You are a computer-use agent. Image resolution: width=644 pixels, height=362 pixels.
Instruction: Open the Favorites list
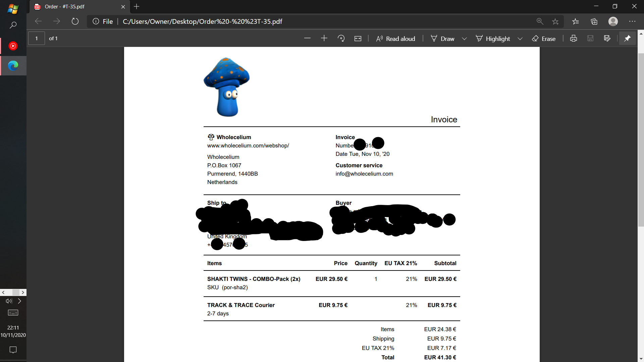(576, 21)
